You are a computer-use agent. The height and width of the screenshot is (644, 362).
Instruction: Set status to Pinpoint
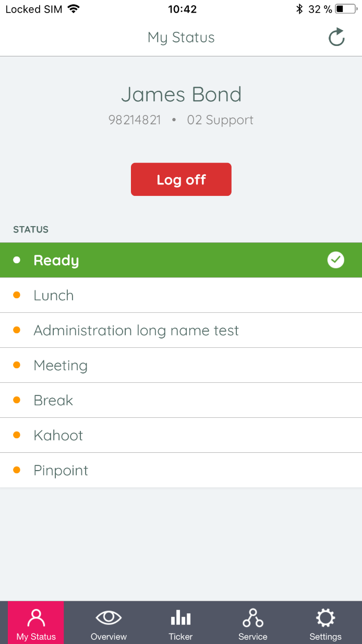61,470
